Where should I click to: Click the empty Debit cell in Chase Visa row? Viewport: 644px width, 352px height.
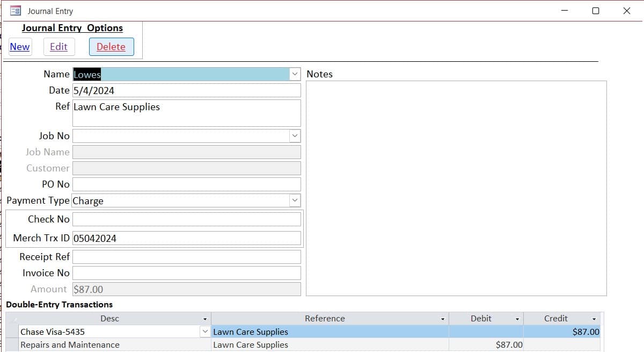486,332
